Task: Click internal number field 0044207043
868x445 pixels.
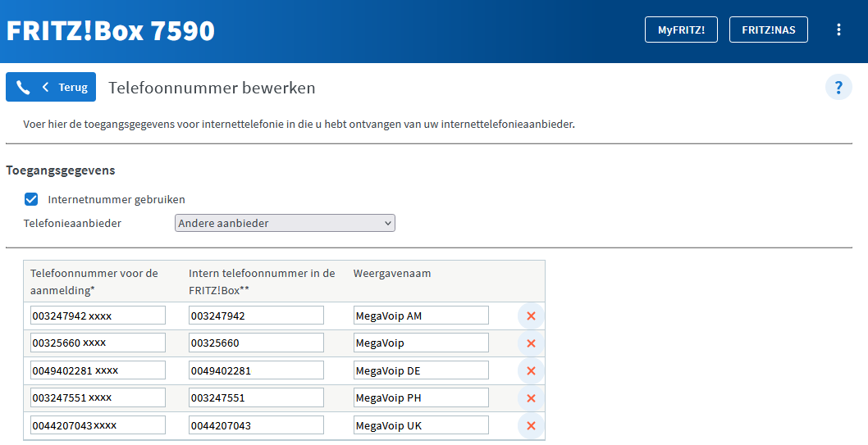Action: pos(256,425)
